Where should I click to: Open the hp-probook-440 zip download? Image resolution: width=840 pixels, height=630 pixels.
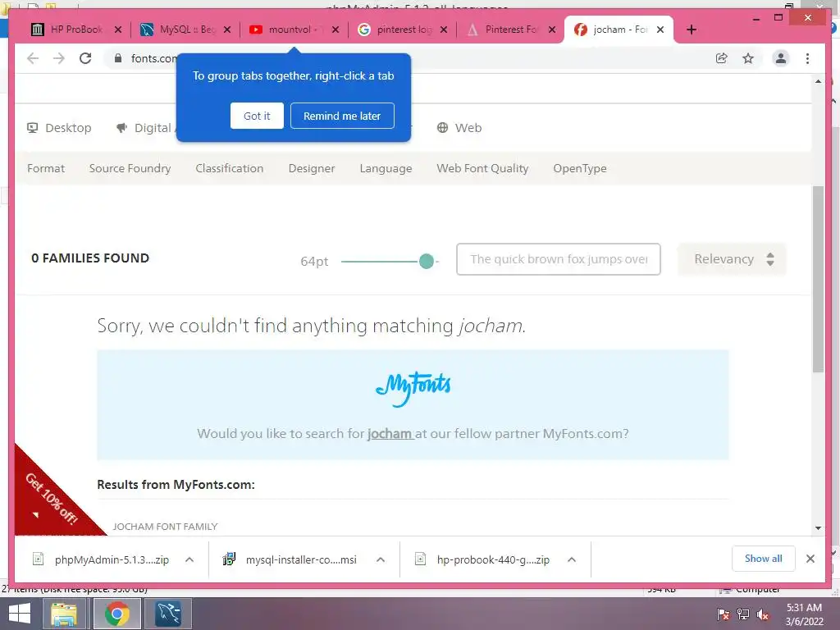[x=482, y=559]
